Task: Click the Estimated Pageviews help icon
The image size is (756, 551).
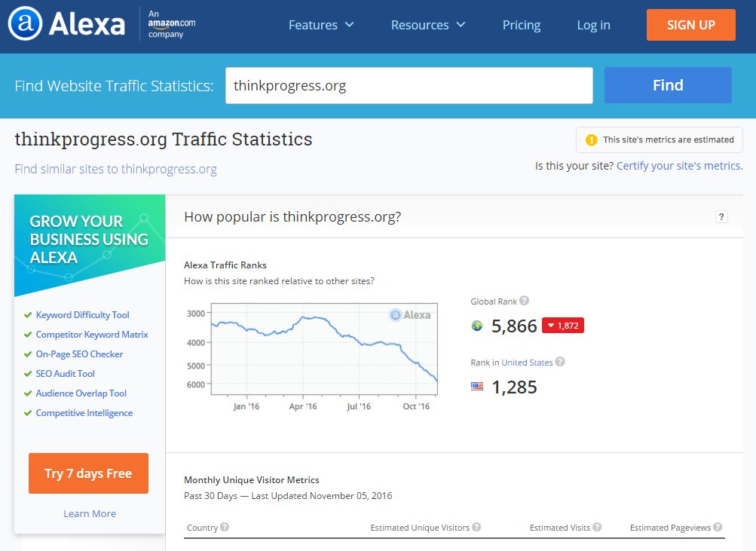Action: (x=718, y=527)
